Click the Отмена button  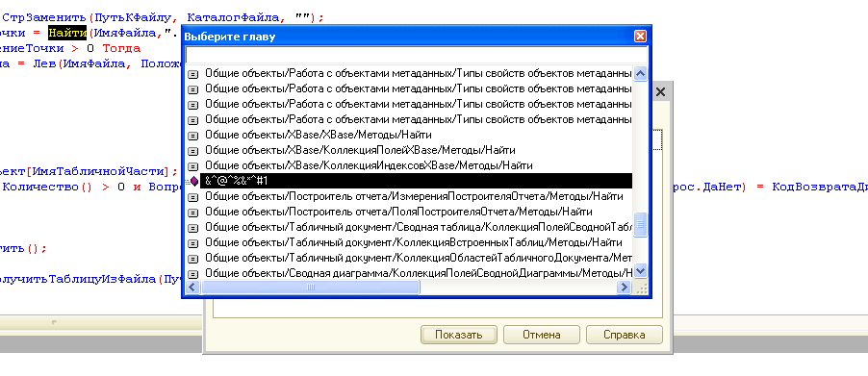(x=542, y=335)
